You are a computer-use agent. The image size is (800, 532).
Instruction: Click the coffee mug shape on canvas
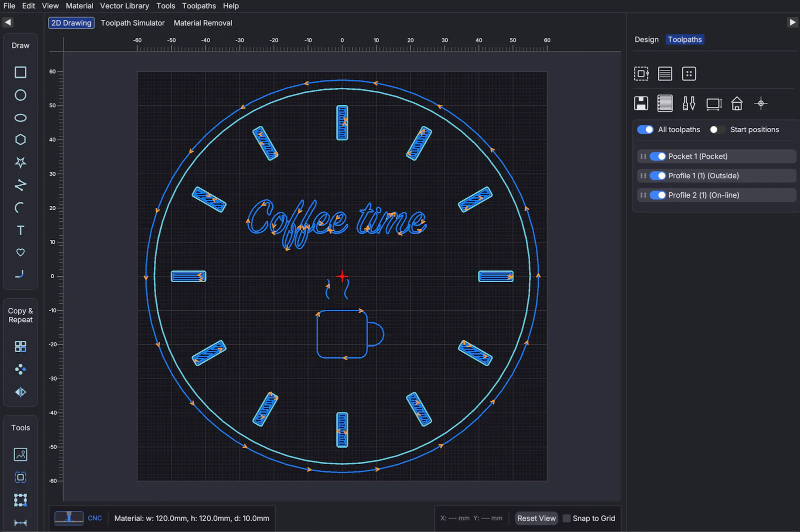(350, 334)
